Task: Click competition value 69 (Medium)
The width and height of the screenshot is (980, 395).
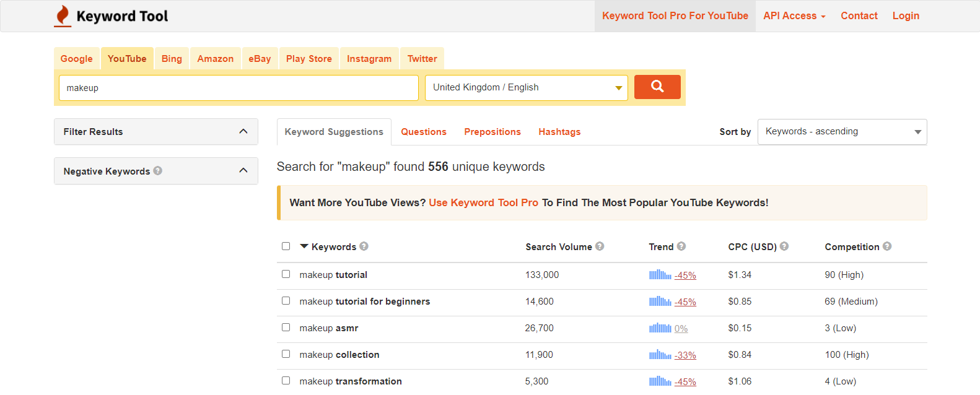Action: [x=851, y=302]
